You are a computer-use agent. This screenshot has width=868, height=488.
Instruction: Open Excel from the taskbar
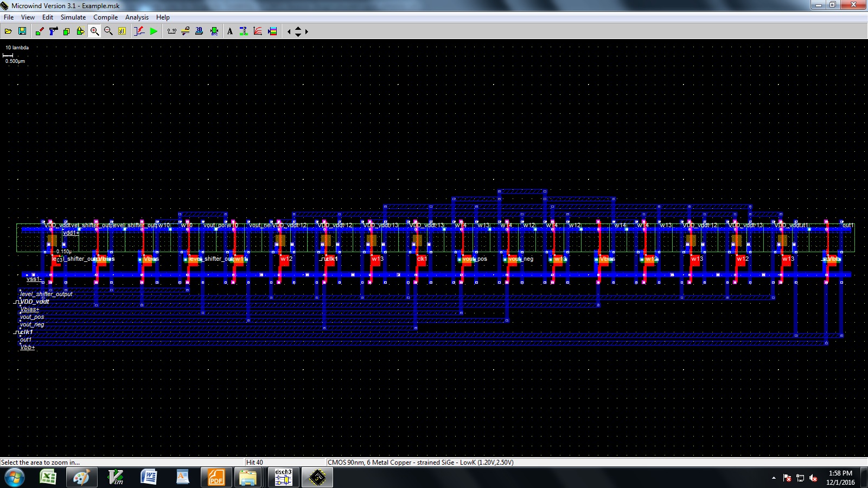point(49,478)
